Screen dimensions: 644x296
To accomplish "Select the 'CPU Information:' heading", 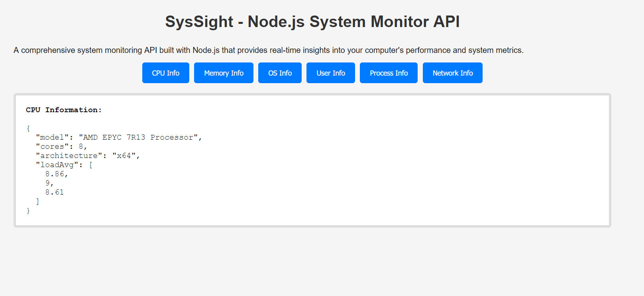I will tap(64, 110).
